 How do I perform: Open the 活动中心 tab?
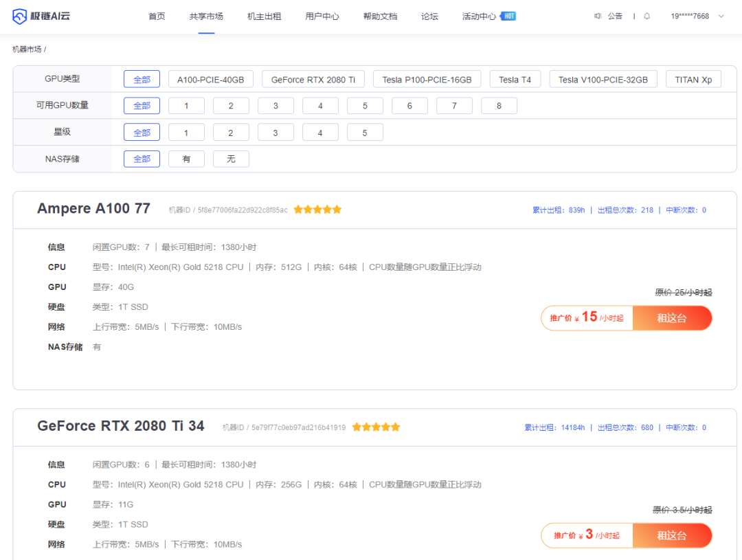coord(479,16)
